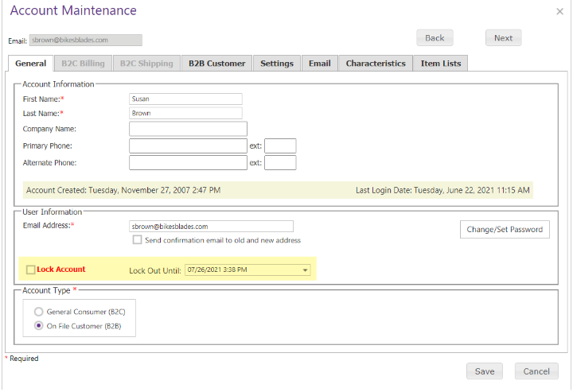Enable send confirmation email checkbox
The height and width of the screenshot is (392, 573).
tap(138, 240)
